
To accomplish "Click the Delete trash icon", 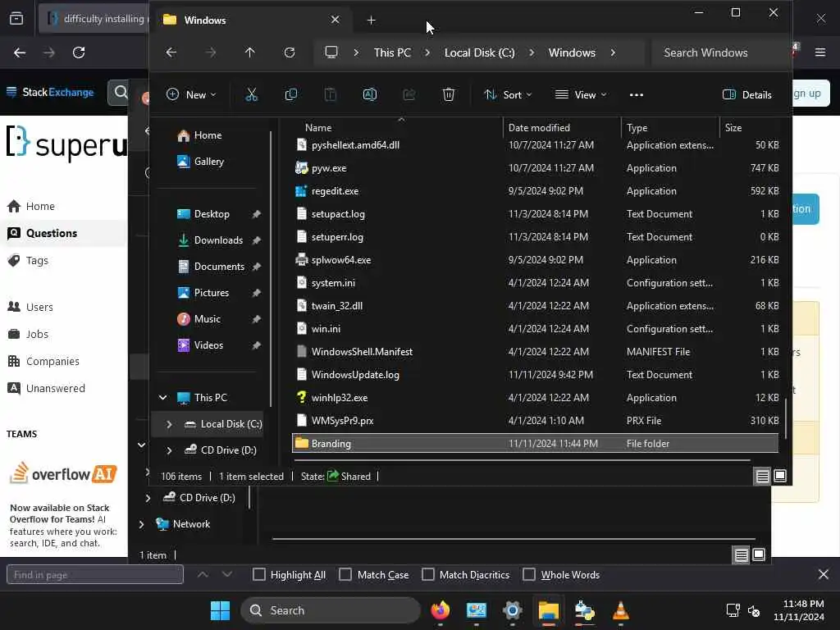I will tap(449, 95).
